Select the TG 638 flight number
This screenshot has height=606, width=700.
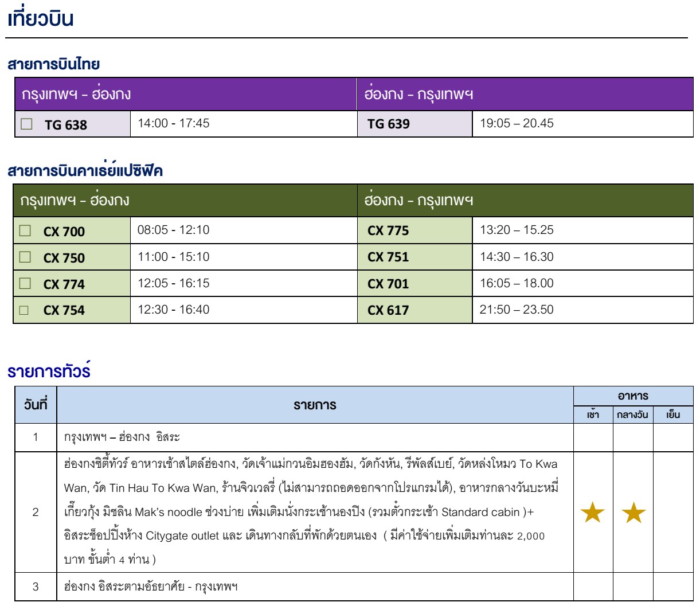coord(66,125)
